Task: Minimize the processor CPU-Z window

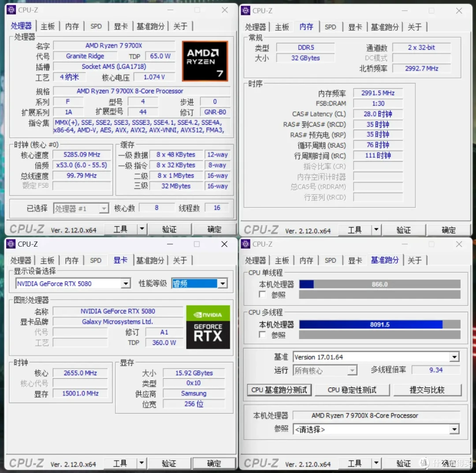Action: point(170,10)
